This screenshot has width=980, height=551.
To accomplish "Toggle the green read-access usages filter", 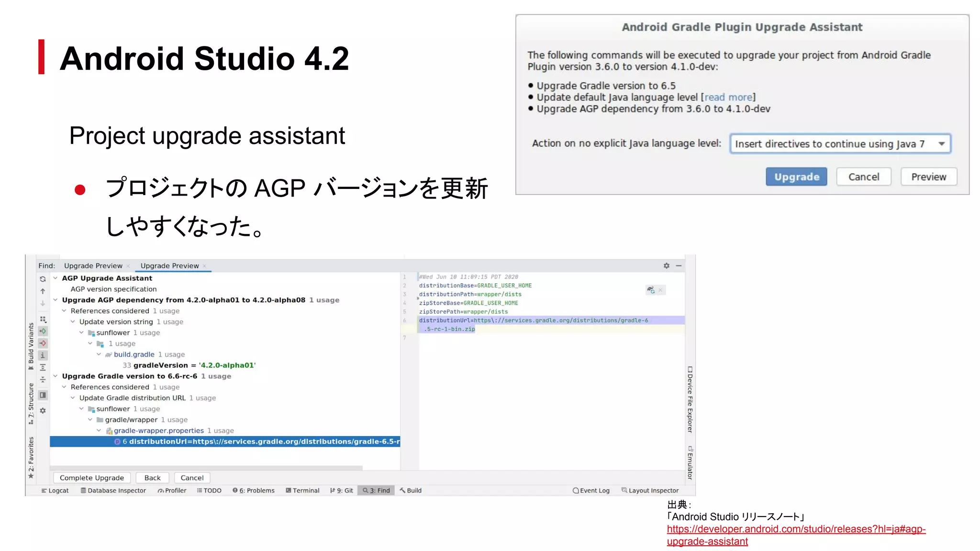I will [x=43, y=331].
